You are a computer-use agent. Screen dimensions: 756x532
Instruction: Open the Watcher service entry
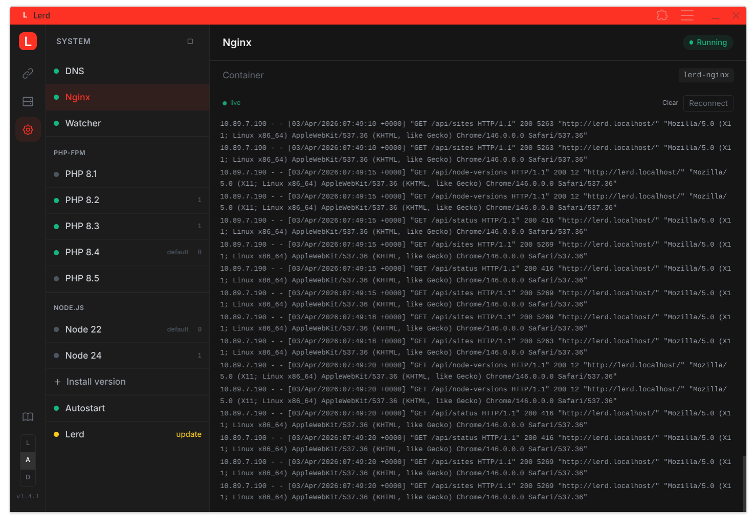(x=128, y=123)
